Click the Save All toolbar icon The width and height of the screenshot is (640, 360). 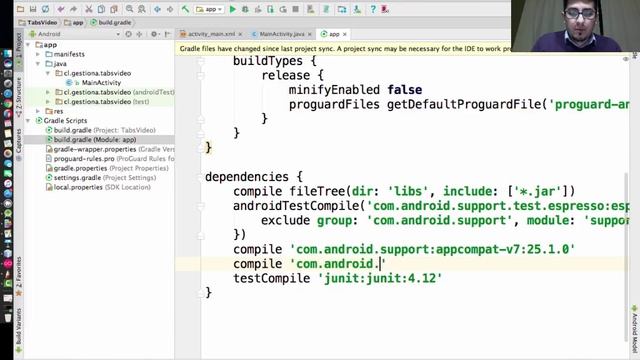33,9
